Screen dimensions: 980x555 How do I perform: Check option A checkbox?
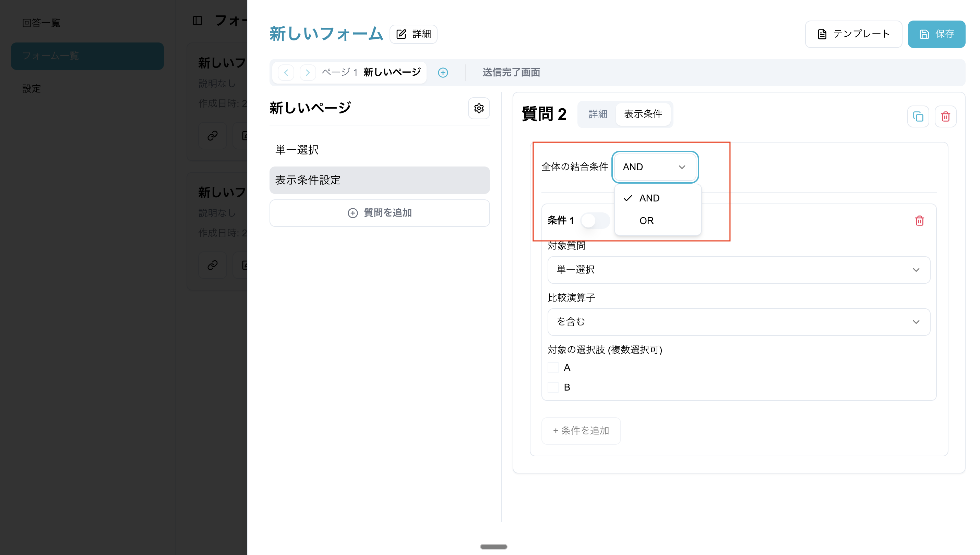coord(553,368)
